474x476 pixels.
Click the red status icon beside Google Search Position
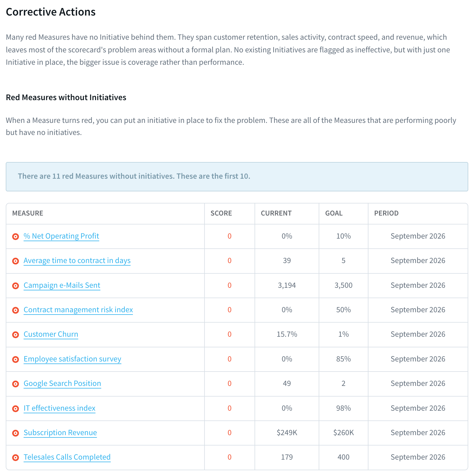16,384
